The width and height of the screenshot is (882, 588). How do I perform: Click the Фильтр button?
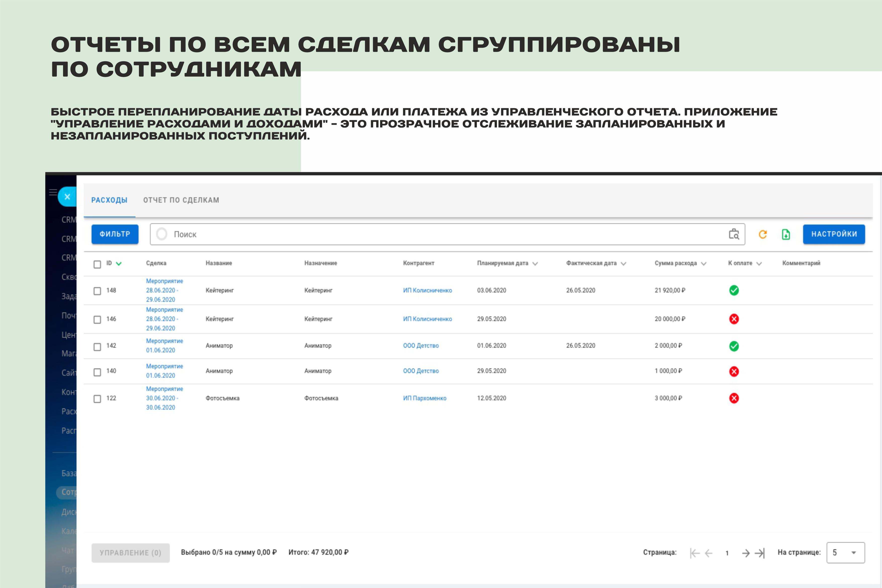pos(115,234)
